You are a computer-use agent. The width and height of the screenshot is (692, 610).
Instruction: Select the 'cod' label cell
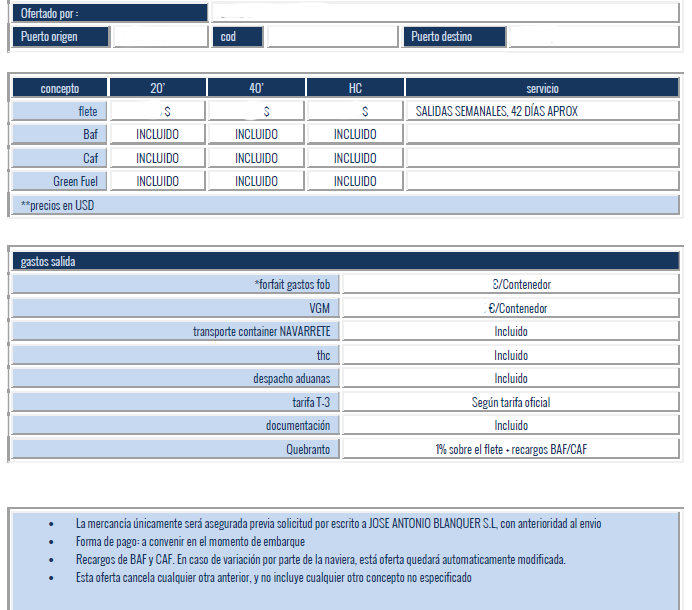(x=238, y=37)
